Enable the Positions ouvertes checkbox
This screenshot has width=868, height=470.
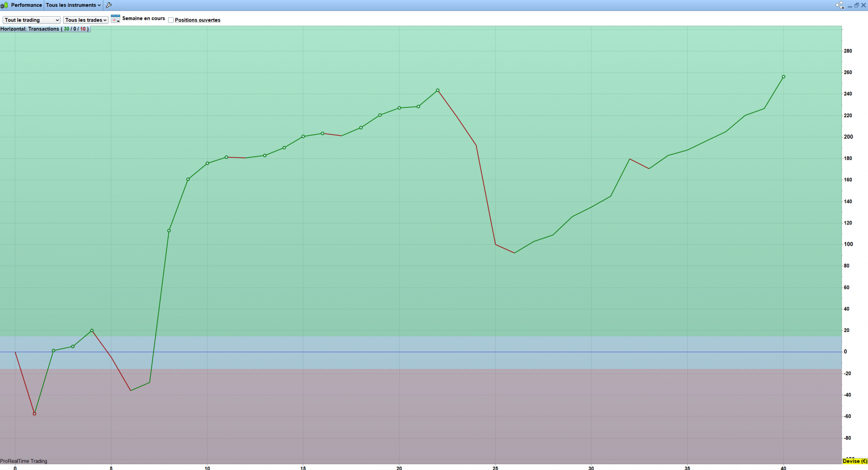click(x=171, y=20)
